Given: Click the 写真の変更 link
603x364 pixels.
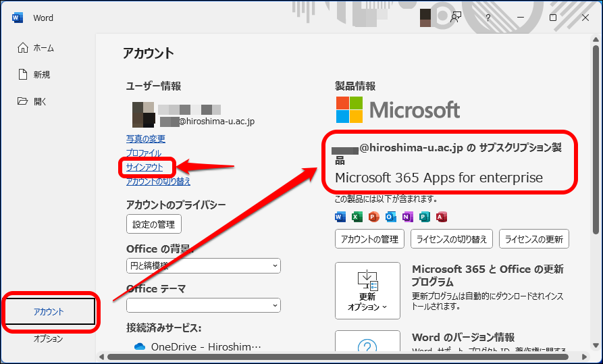Looking at the screenshot, I should click(146, 138).
